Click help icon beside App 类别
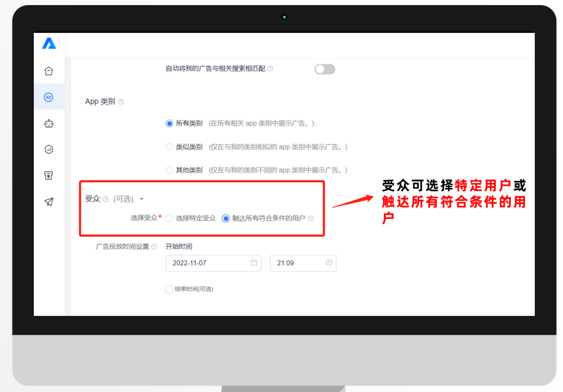Screen dimensions: 563x392 pos(121,102)
